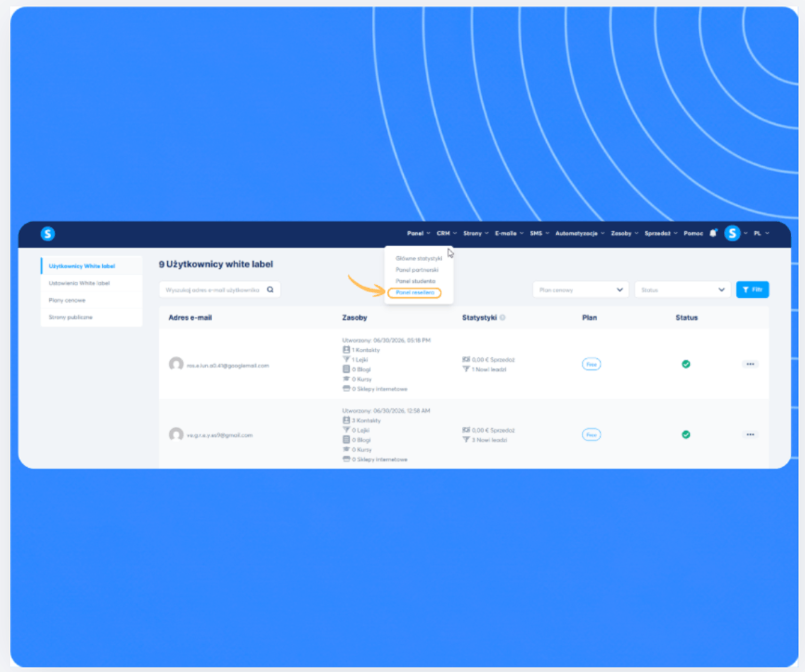Viewport: 805px width, 672px height.
Task: Click email ros.e.lun.a0.41@googlemail.com
Action: (x=228, y=366)
